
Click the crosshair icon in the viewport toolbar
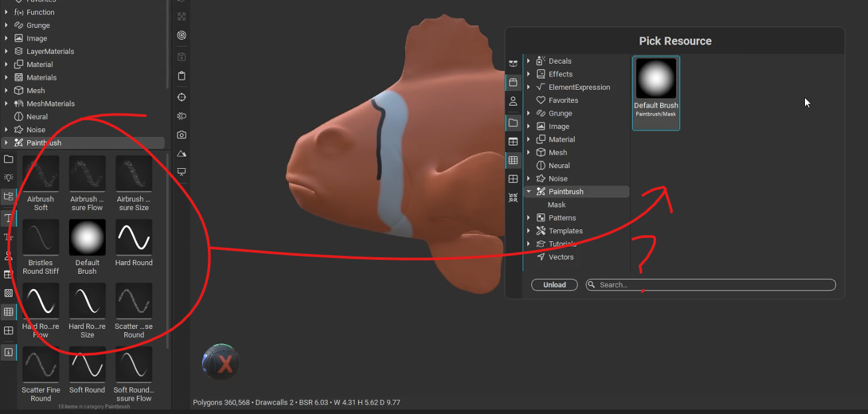[182, 97]
